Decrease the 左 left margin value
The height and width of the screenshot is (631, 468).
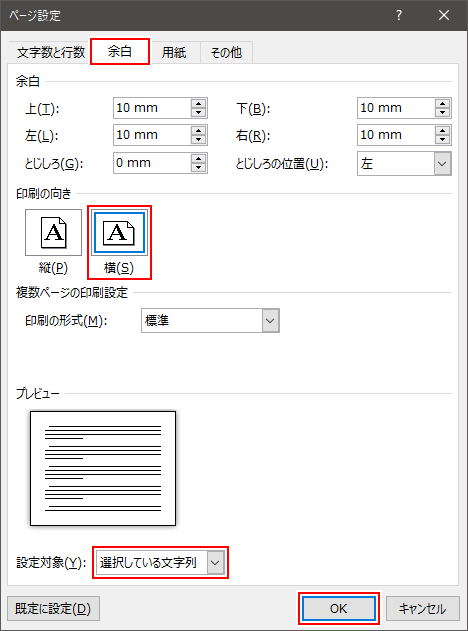[198, 140]
